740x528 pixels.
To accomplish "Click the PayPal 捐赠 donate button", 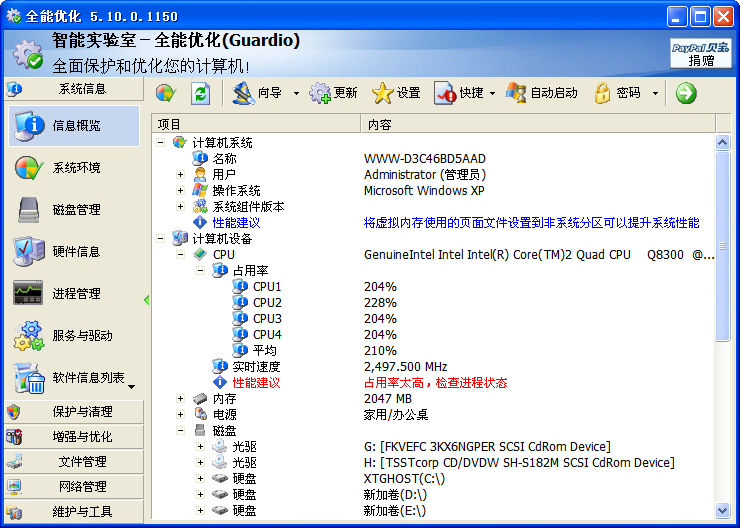I will (x=701, y=53).
